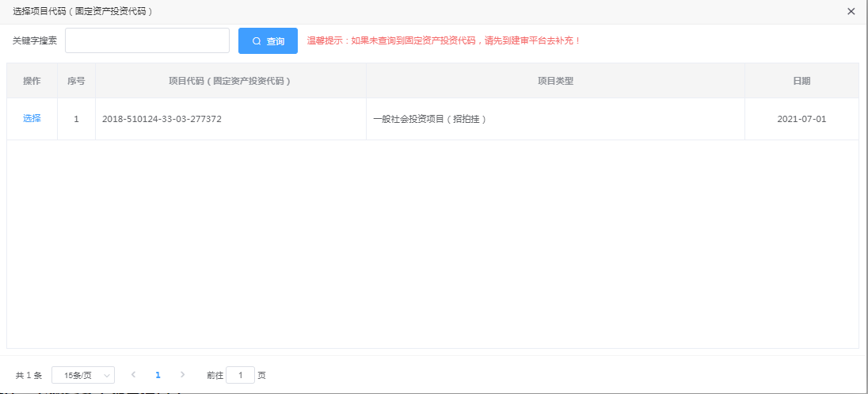Click the 查询 search button

pyautogui.click(x=268, y=41)
